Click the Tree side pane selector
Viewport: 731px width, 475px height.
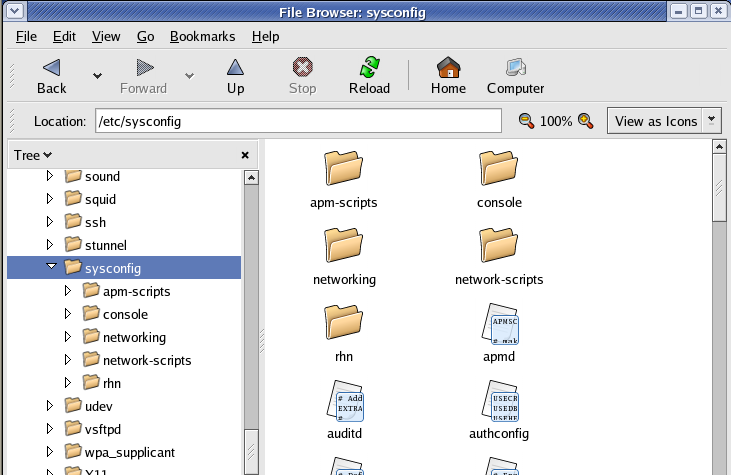point(33,155)
